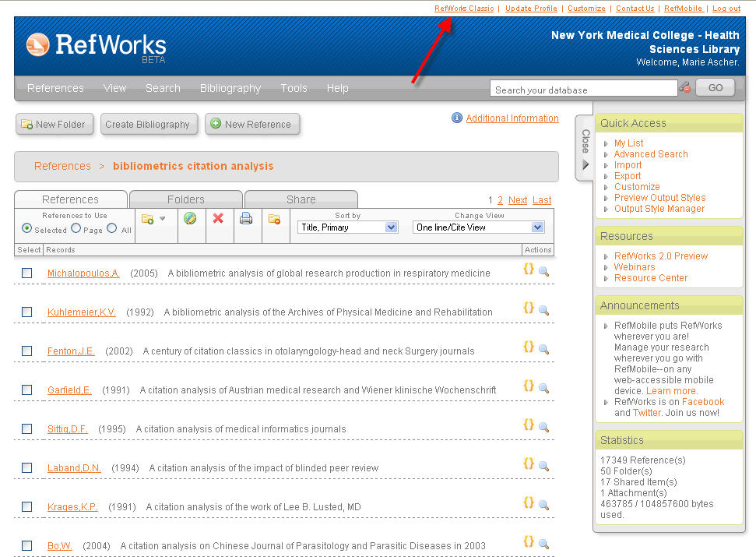Choose the Page radio button

tap(76, 228)
